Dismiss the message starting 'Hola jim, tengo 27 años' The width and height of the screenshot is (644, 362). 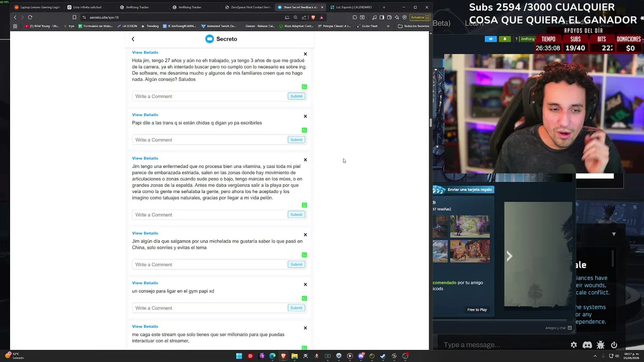(x=305, y=54)
